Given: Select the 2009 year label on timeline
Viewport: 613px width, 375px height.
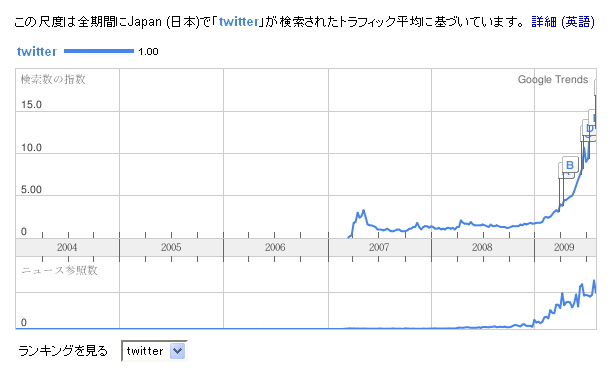Looking at the screenshot, I should tap(564, 247).
